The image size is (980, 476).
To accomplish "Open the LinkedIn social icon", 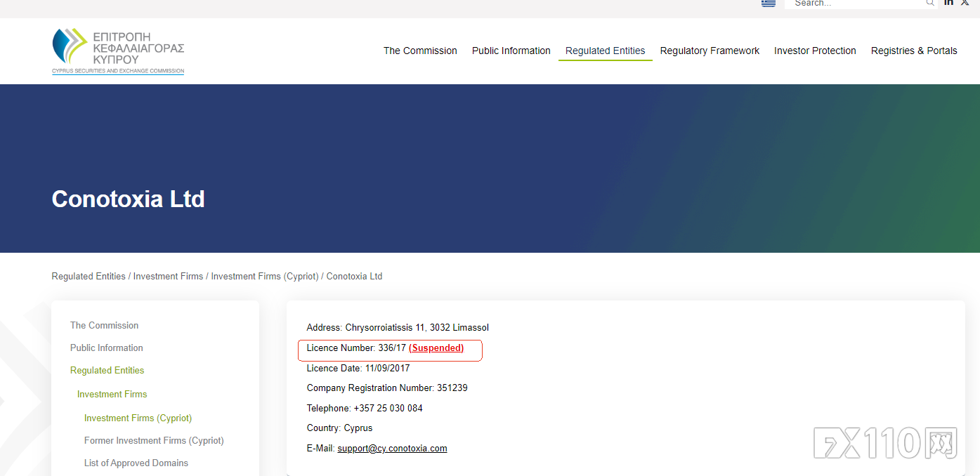I will pyautogui.click(x=949, y=3).
